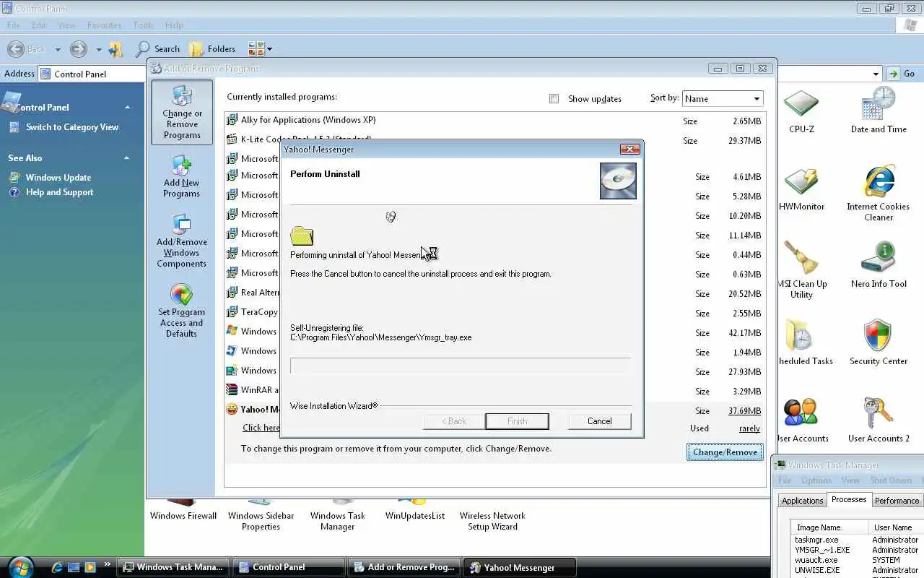
Task: Open the Security Center icon
Action: coord(879,343)
